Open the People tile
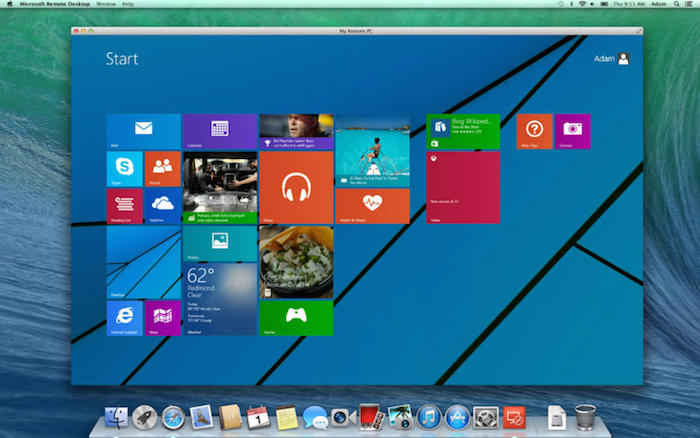Screen dimensions: 700x438 (162, 168)
